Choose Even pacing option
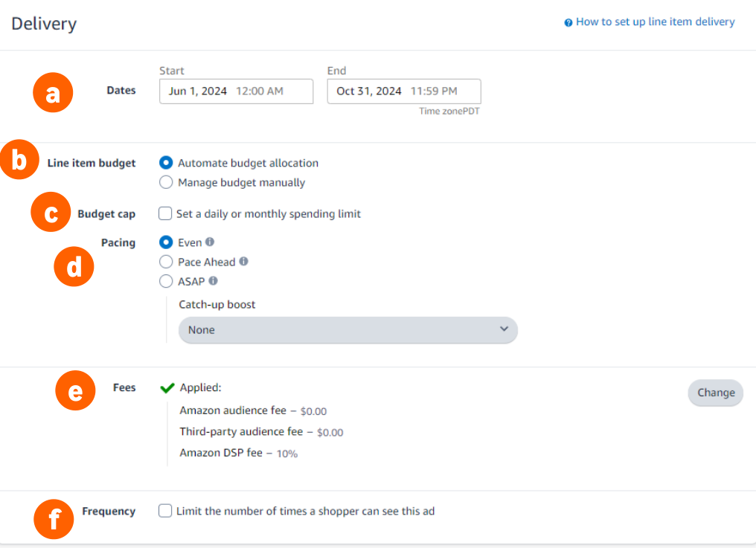This screenshot has height=548, width=756. coord(166,242)
